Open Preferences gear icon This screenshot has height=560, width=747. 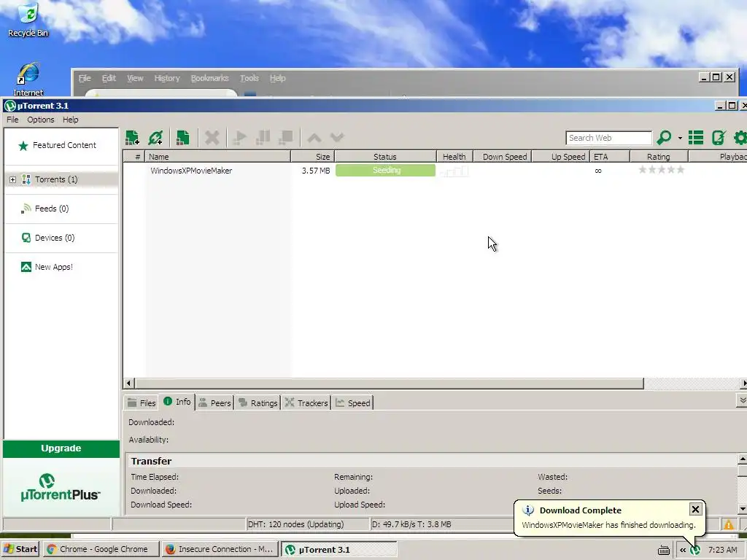pos(740,138)
